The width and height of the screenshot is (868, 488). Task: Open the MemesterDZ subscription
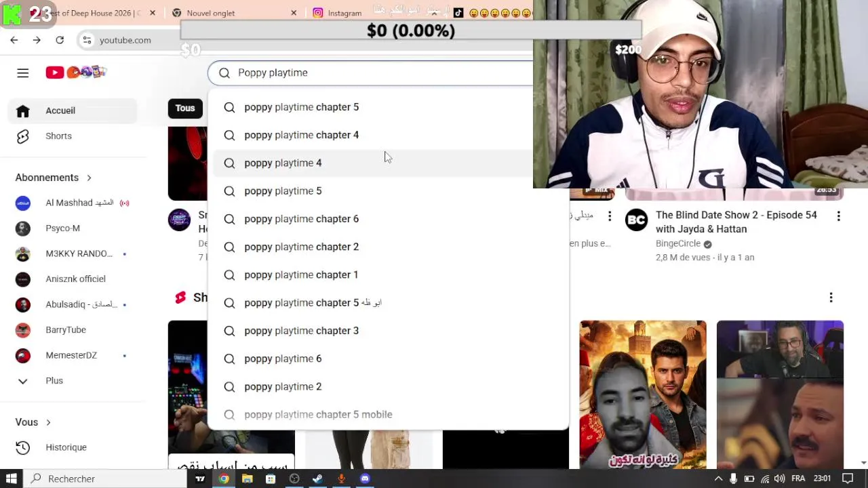click(73, 355)
